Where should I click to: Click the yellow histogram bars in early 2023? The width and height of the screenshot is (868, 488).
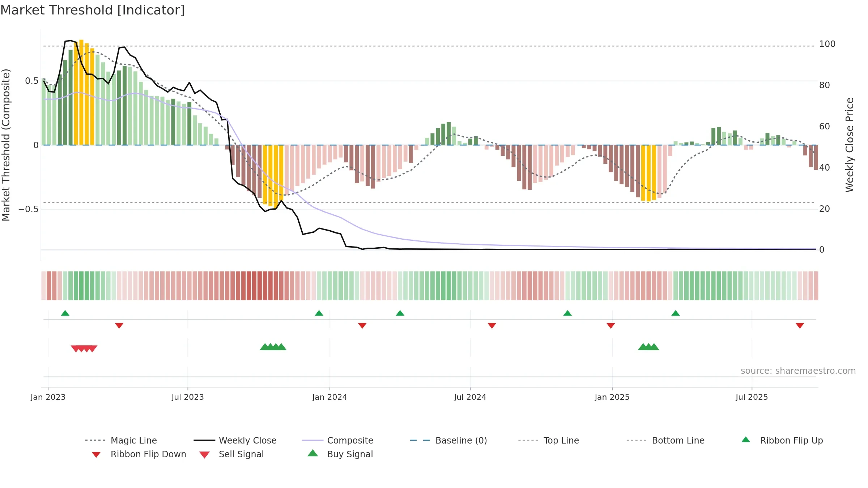(84, 92)
